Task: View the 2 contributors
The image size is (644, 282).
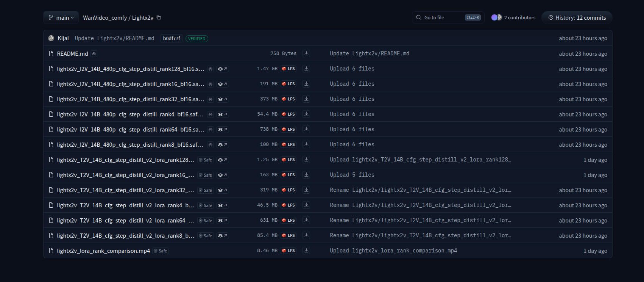Action: click(513, 17)
